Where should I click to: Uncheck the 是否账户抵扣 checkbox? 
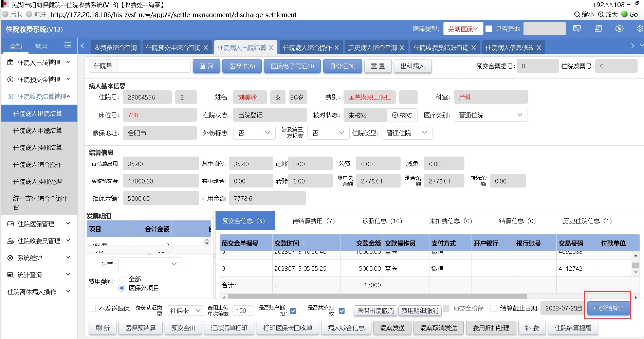click(293, 311)
